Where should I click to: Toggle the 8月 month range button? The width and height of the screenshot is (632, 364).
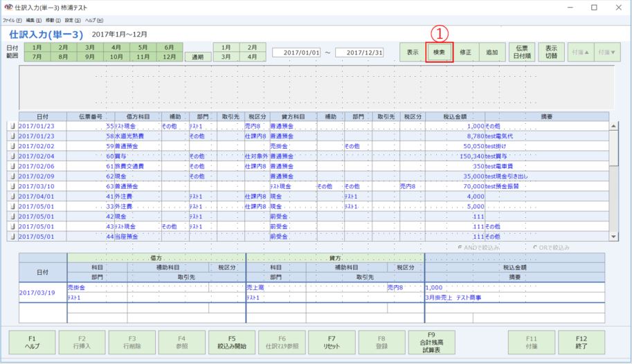click(63, 57)
